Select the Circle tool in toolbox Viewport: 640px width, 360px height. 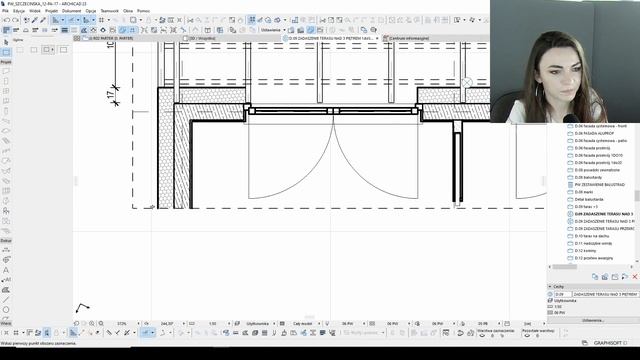pyautogui.click(x=6, y=309)
